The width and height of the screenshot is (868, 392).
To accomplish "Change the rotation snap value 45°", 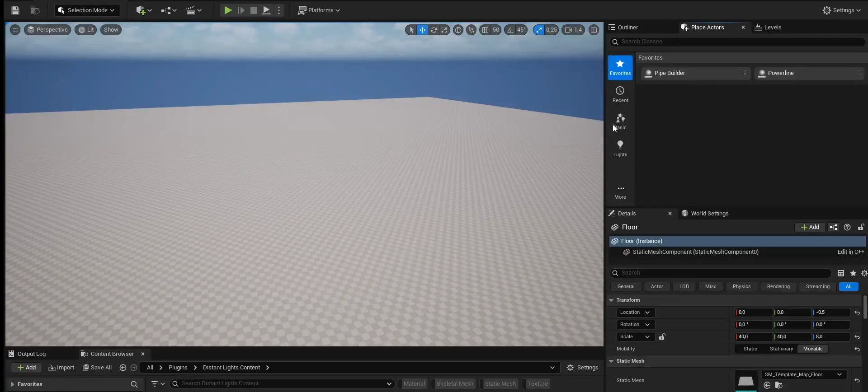I will (521, 30).
